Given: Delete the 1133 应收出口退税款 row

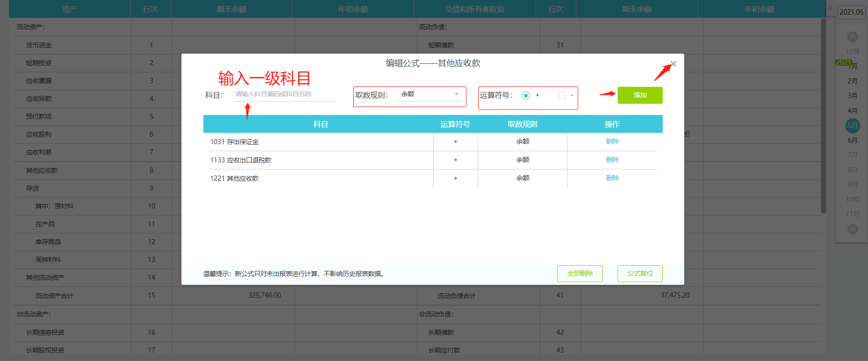Looking at the screenshot, I should pos(612,160).
